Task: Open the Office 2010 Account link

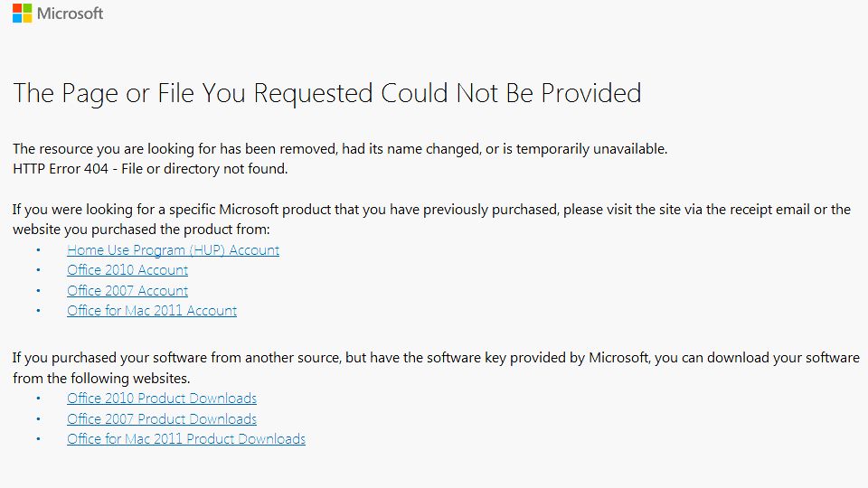Action: 127,270
